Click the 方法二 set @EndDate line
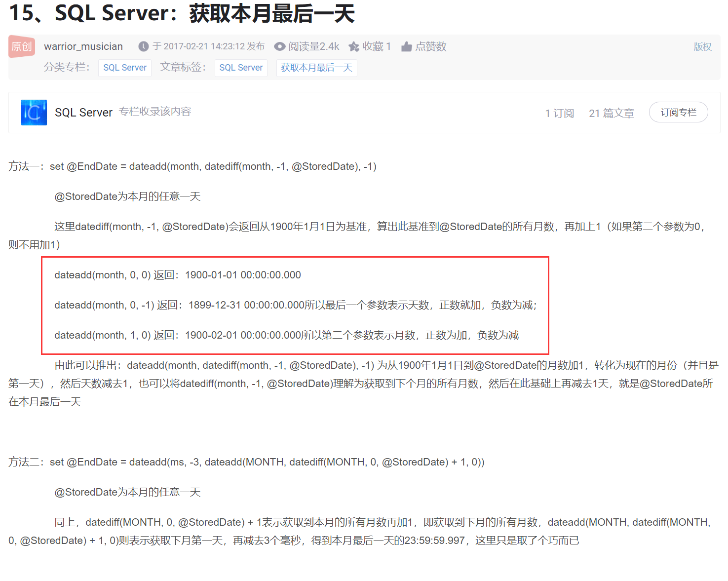The image size is (728, 581). tap(246, 462)
